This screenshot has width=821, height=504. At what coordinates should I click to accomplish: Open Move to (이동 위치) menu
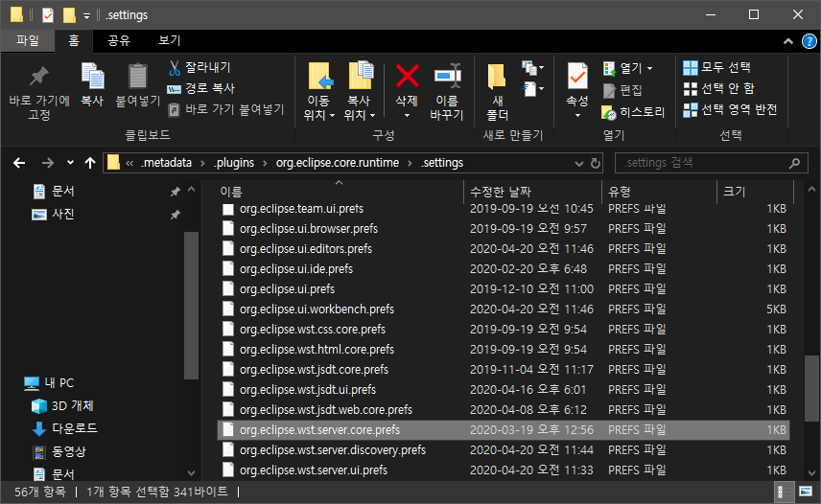(x=318, y=91)
